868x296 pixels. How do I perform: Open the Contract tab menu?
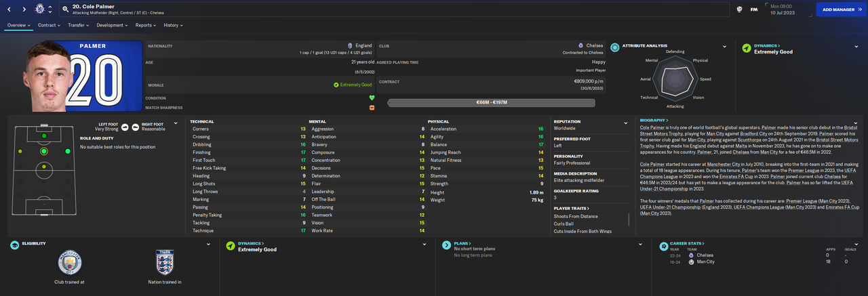click(49, 25)
